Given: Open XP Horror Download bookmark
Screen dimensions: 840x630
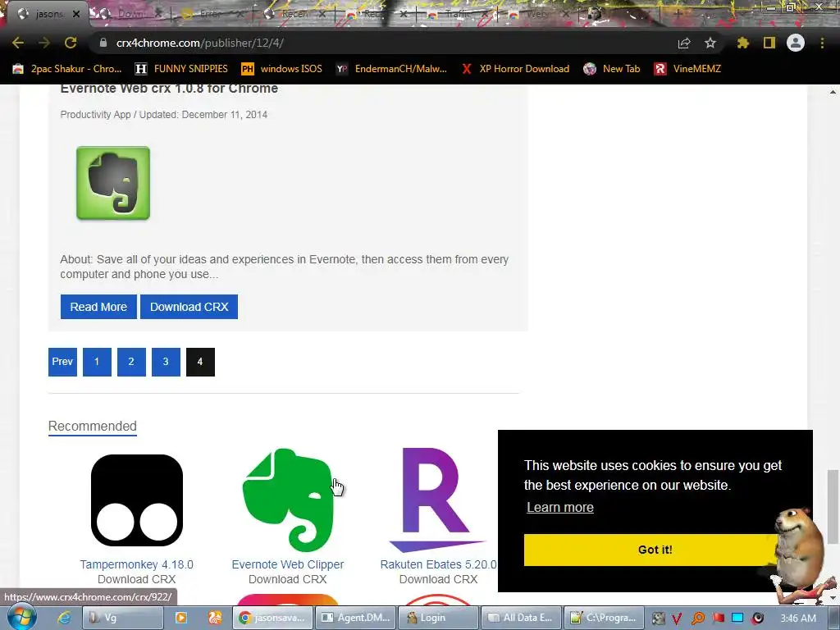Looking at the screenshot, I should click(x=515, y=69).
